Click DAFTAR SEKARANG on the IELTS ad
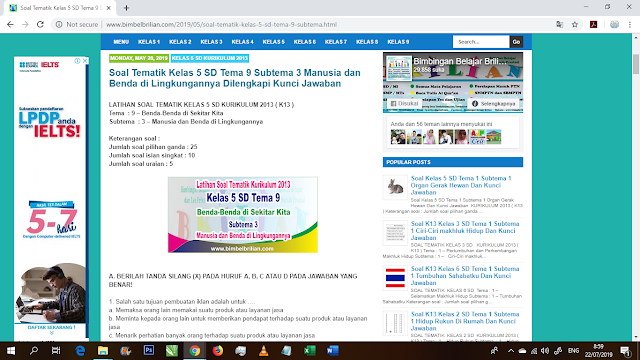Image resolution: width=640 pixels, height=360 pixels. coord(51,327)
